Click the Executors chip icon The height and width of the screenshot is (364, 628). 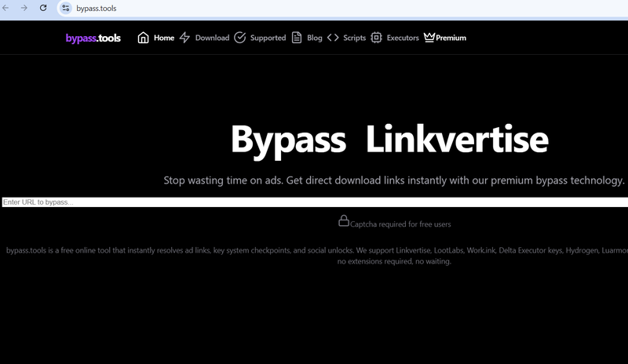click(x=376, y=38)
